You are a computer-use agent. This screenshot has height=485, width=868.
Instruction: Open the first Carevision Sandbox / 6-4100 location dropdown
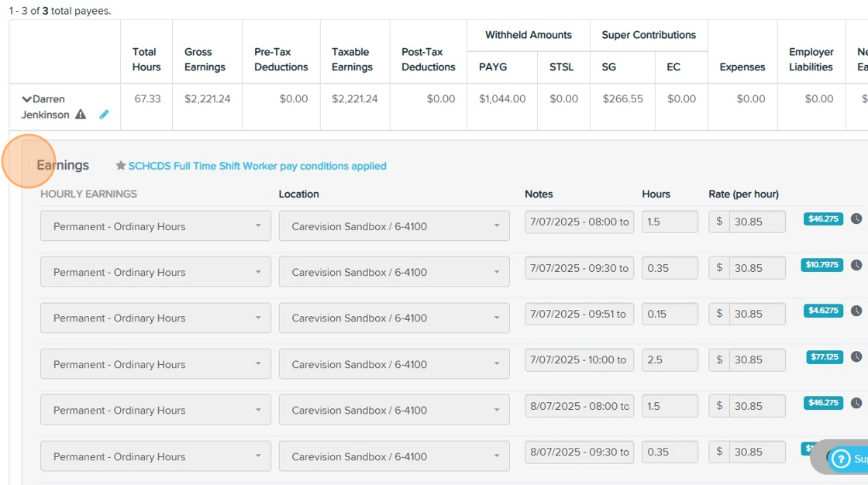(394, 226)
